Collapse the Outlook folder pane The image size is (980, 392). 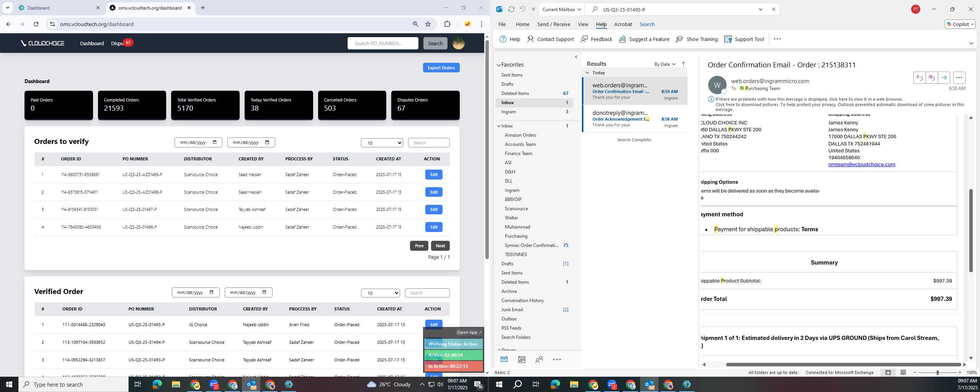576,57
